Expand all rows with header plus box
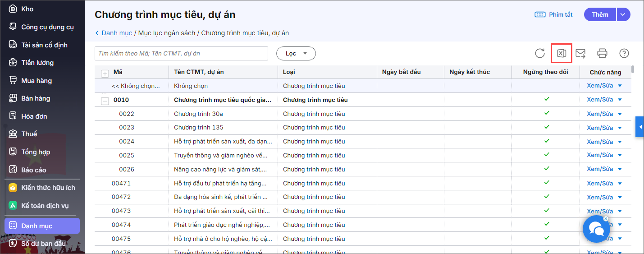This screenshot has height=254, width=644. pyautogui.click(x=105, y=73)
